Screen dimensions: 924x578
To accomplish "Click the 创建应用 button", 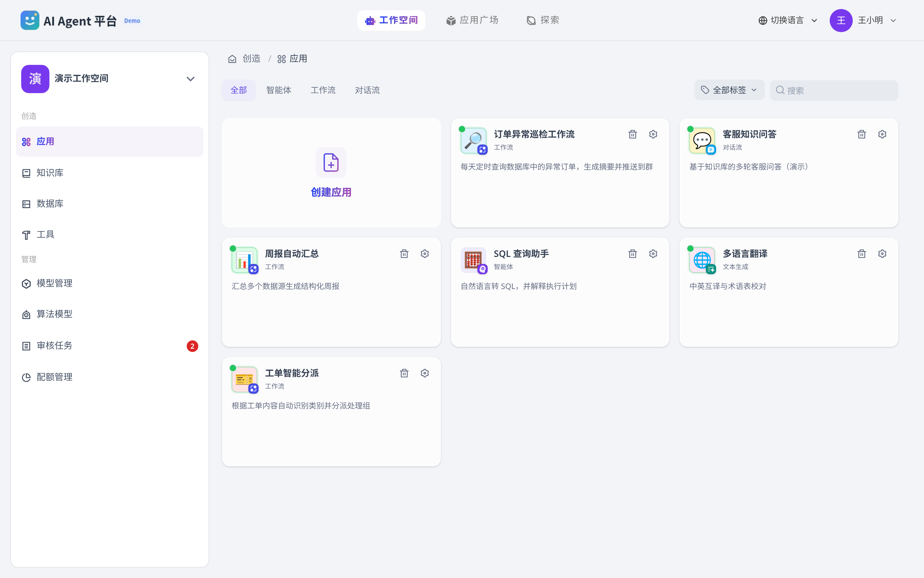I will 331,173.
